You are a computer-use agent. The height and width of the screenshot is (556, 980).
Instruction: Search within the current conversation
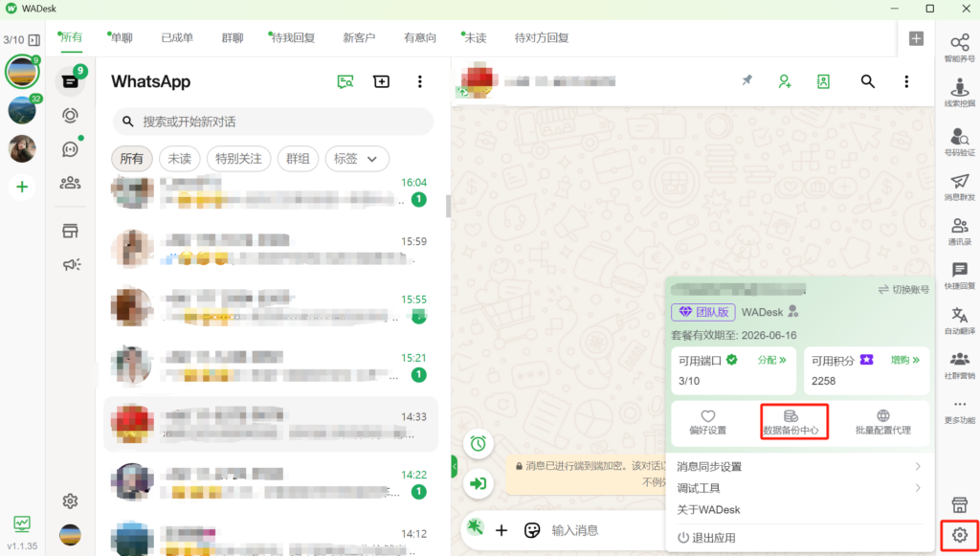(867, 81)
